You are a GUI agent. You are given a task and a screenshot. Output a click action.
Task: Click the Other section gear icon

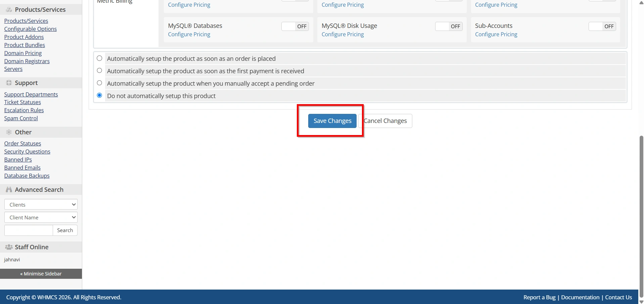pos(9,132)
